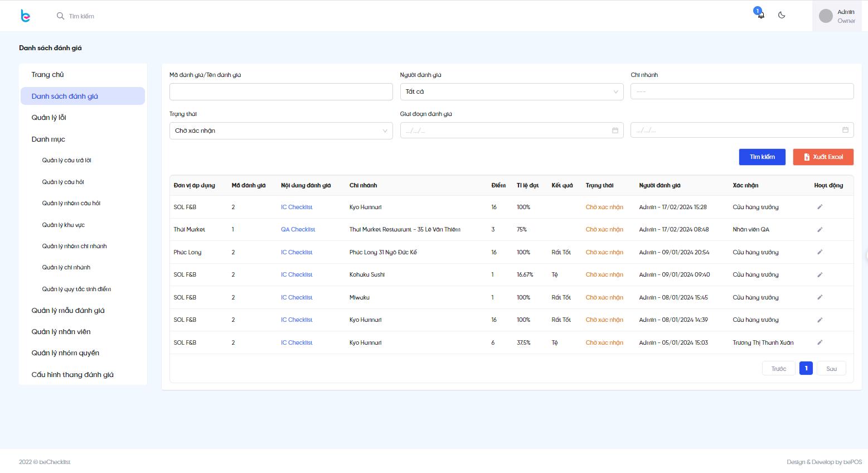Click the 16.67% rate cell
This screenshot has height=473, width=868.
525,274
